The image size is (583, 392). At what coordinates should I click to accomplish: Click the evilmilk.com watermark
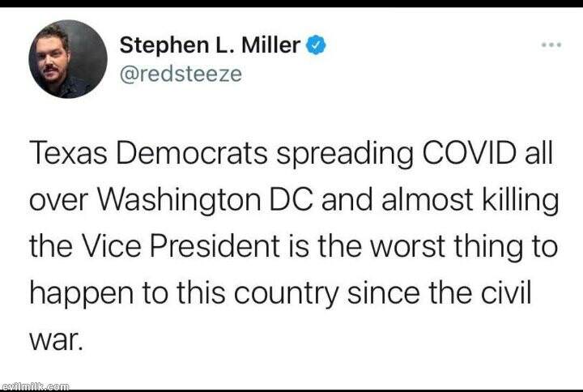pyautogui.click(x=36, y=385)
